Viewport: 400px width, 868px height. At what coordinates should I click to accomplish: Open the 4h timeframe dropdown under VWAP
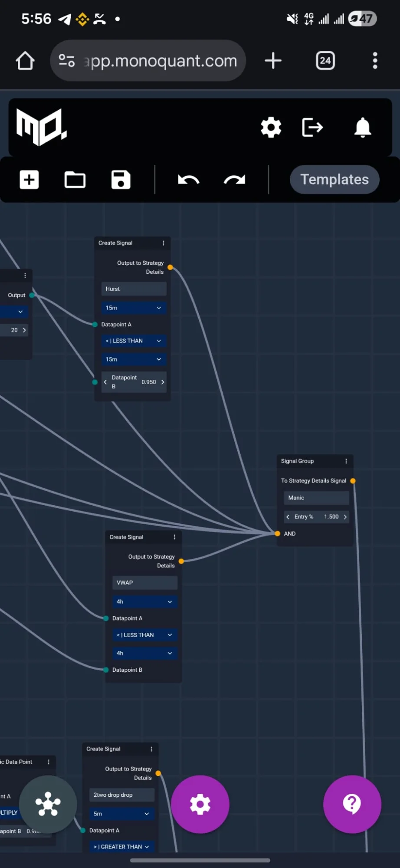click(x=144, y=602)
